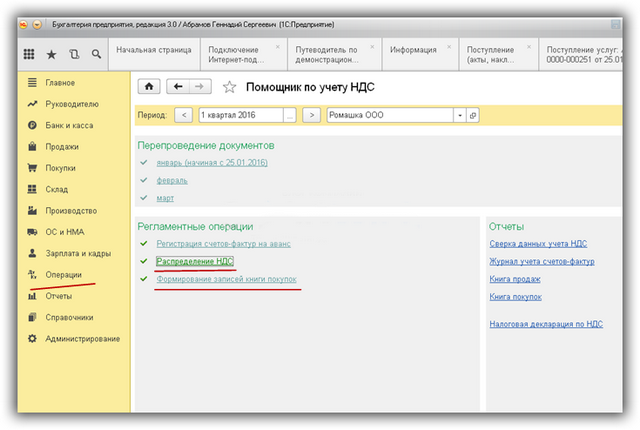Open the organization card button

click(x=473, y=115)
